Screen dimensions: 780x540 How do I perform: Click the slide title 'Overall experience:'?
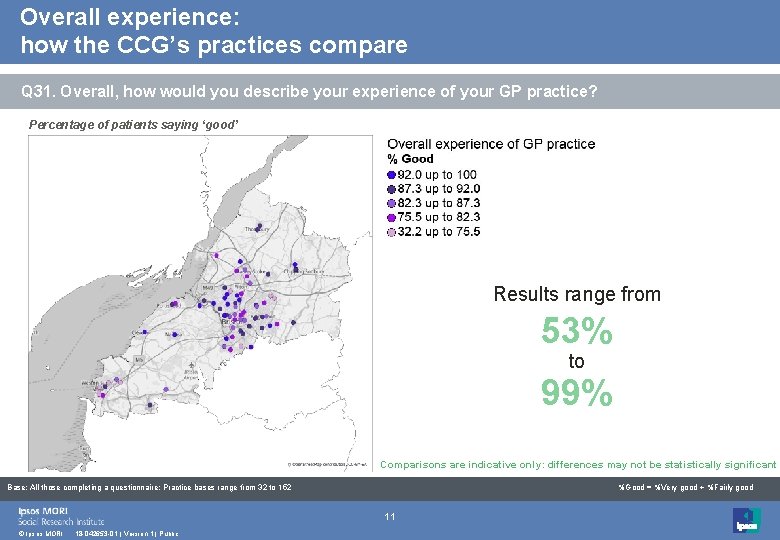tap(130, 17)
